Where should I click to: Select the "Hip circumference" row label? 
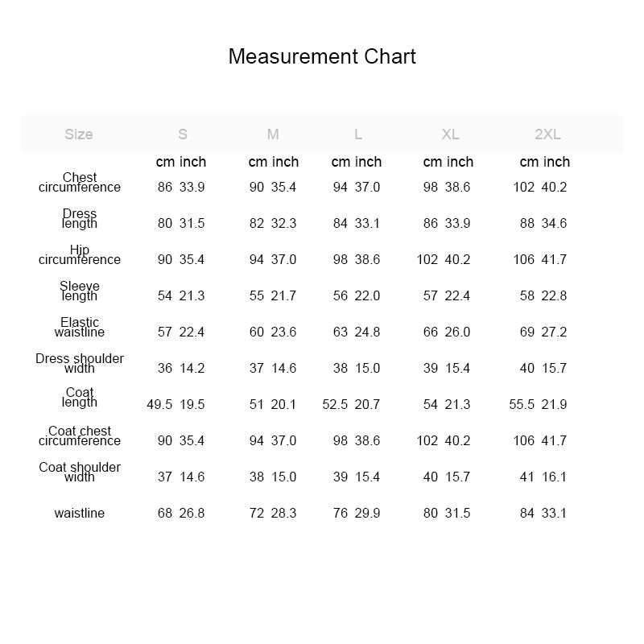pos(80,255)
